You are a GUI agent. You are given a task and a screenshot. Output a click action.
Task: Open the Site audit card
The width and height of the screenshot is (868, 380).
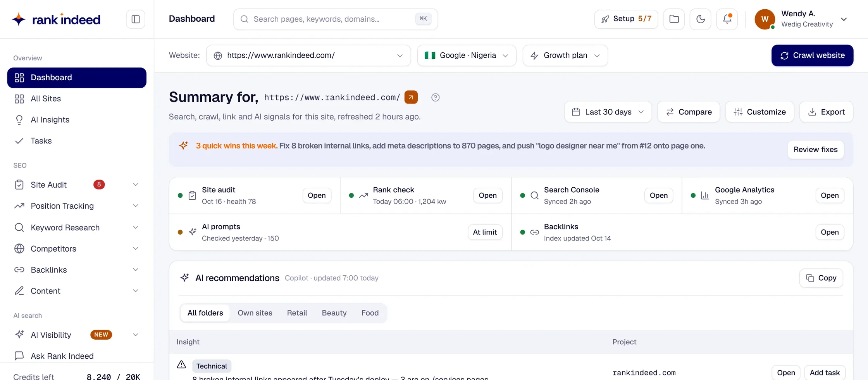pyautogui.click(x=317, y=195)
